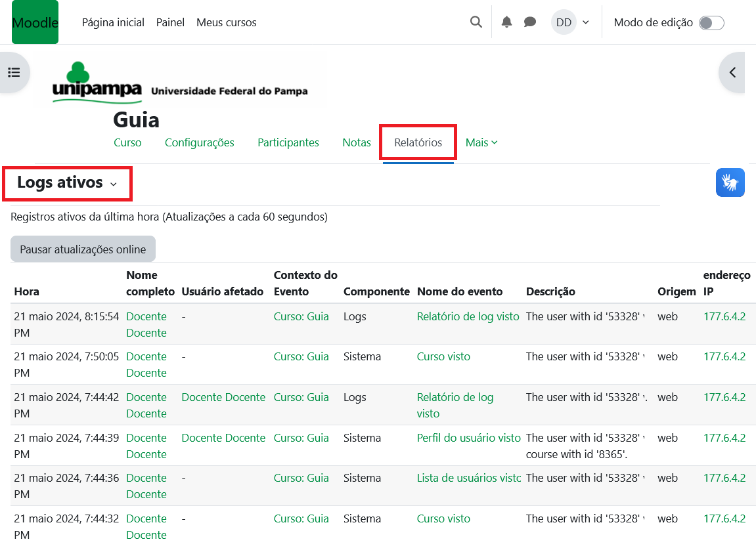Open the messages chat bubble icon
Screen dimensions: 756x550
[x=530, y=22]
